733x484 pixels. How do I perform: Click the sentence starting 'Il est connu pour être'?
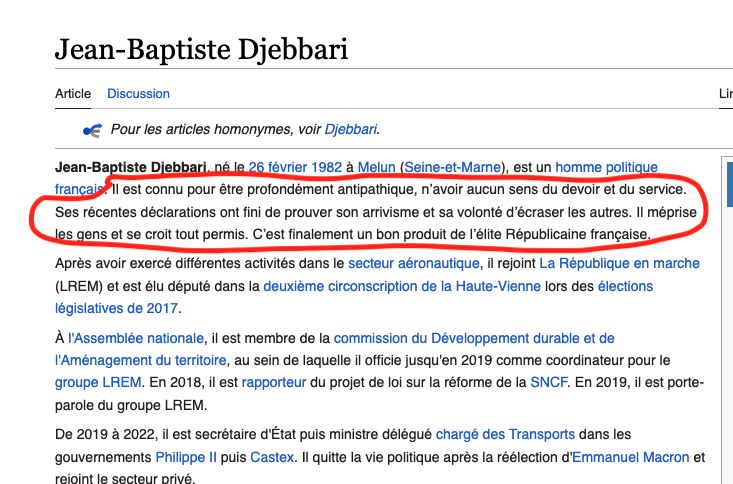click(x=399, y=189)
